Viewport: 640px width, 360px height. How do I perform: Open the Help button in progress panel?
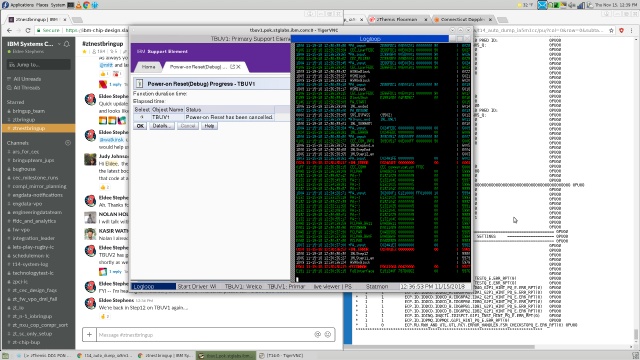click(209, 126)
